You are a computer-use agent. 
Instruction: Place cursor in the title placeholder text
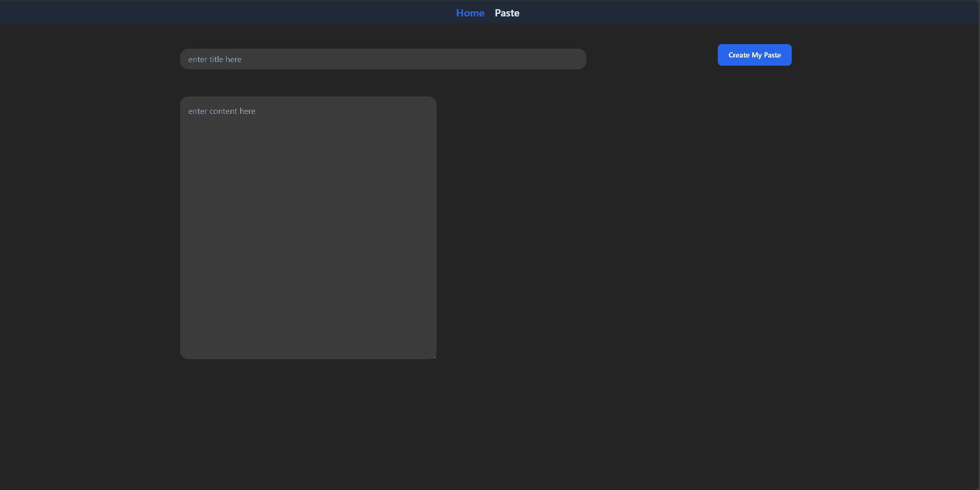[214, 58]
